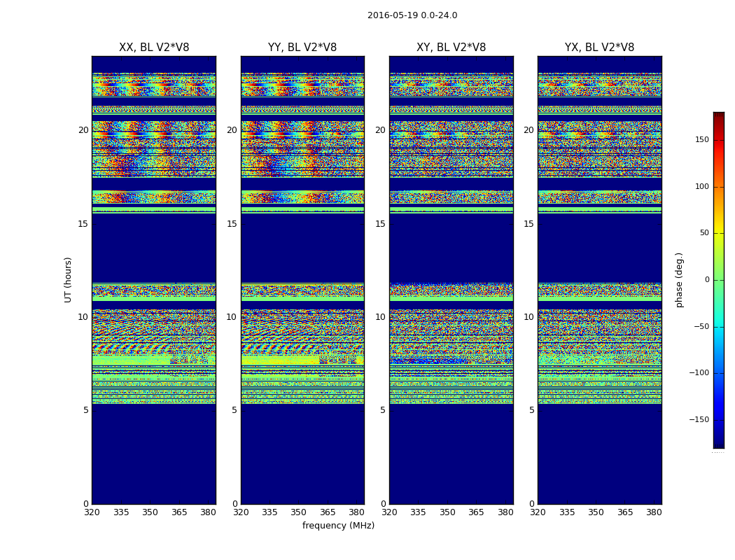
Task: Click colorbar tick label "−100"
Action: [x=699, y=372]
